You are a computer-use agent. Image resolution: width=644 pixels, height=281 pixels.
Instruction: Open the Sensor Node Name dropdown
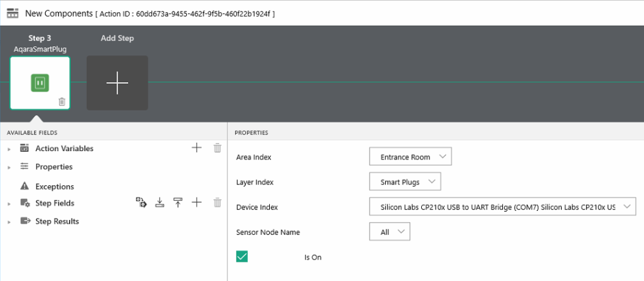(x=390, y=231)
